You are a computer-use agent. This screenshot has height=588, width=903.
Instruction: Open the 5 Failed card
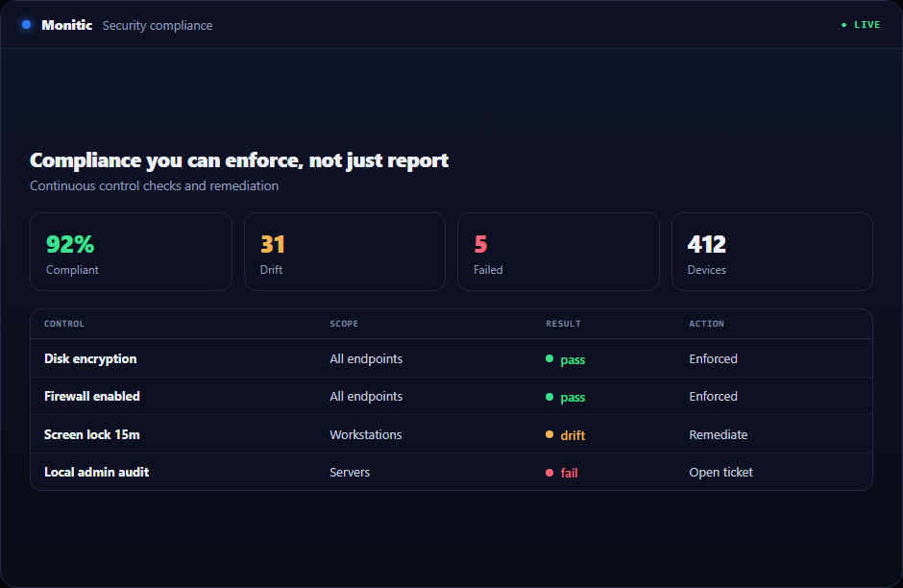click(559, 252)
